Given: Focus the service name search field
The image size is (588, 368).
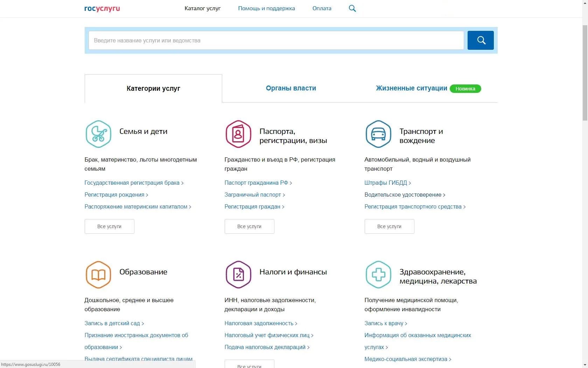Looking at the screenshot, I should click(276, 40).
